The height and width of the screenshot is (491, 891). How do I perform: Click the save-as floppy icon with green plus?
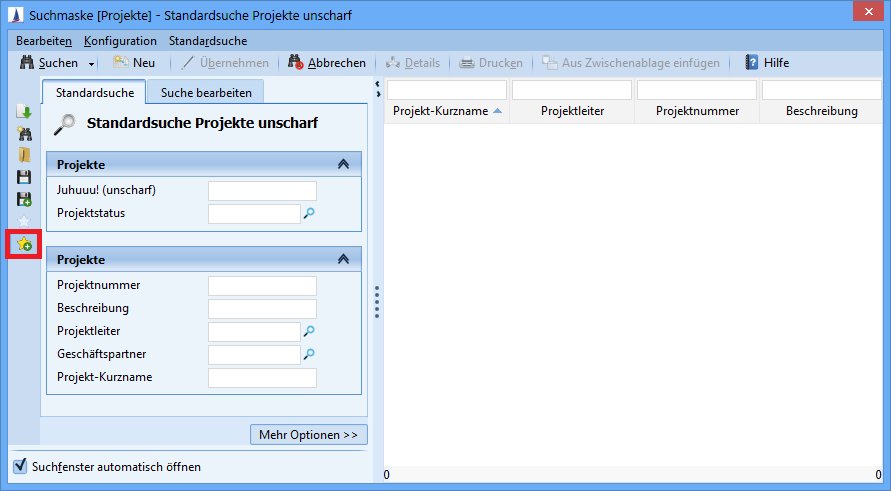pos(24,199)
